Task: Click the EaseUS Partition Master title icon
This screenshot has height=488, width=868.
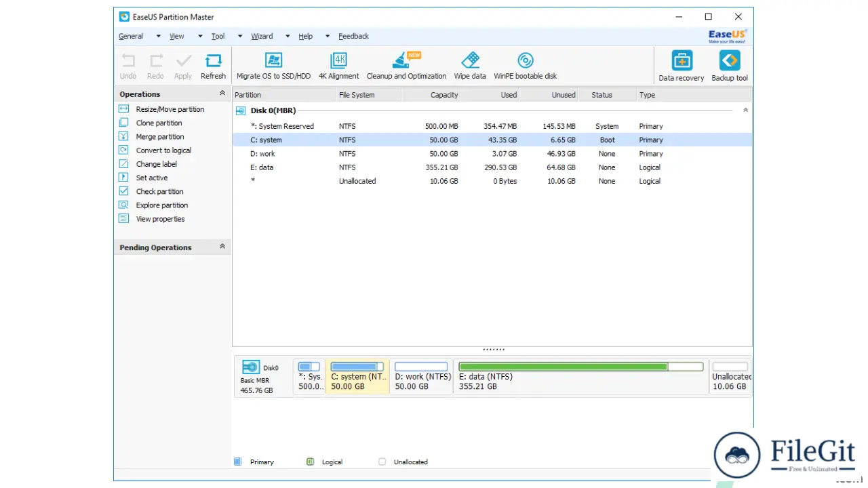Action: 124,17
